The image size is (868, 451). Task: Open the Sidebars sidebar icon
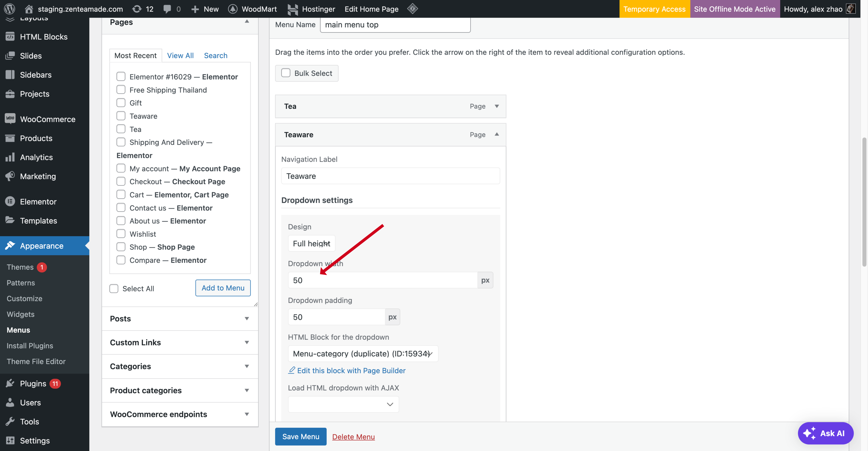pyautogui.click(x=10, y=74)
